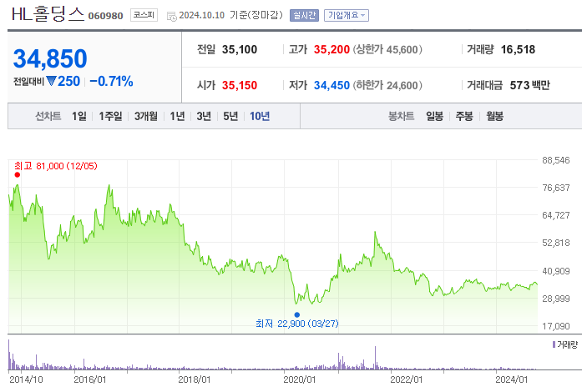This screenshot has height=392, width=582.
Task: Click the 전일 value 35,100
Action: [240, 49]
